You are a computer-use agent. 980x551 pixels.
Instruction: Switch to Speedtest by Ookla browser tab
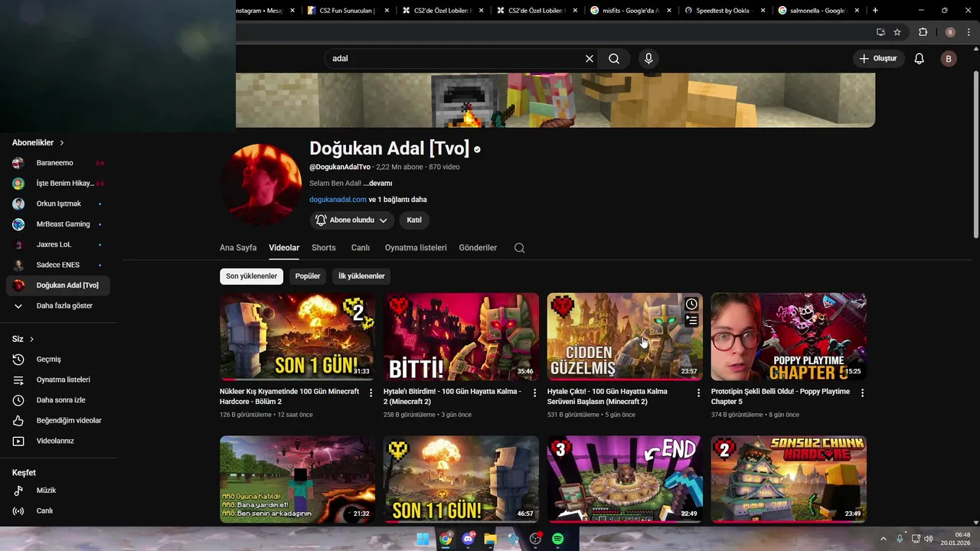[x=725, y=11]
